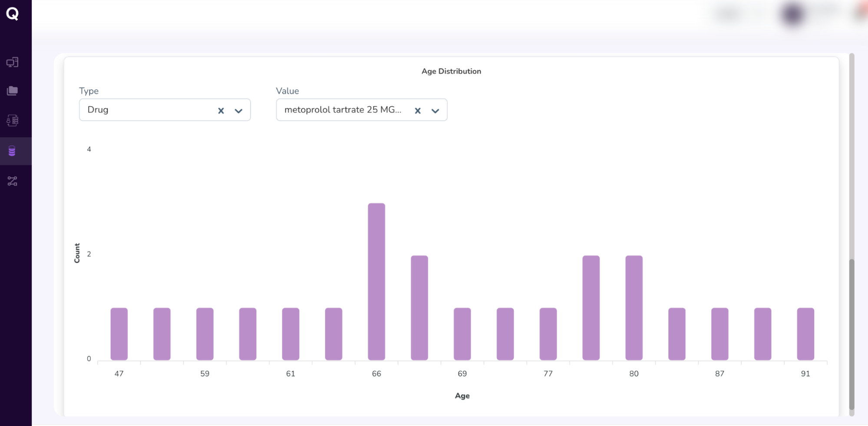The height and width of the screenshot is (426, 868).
Task: Clear the metoprolol tartrate value selection
Action: point(418,111)
